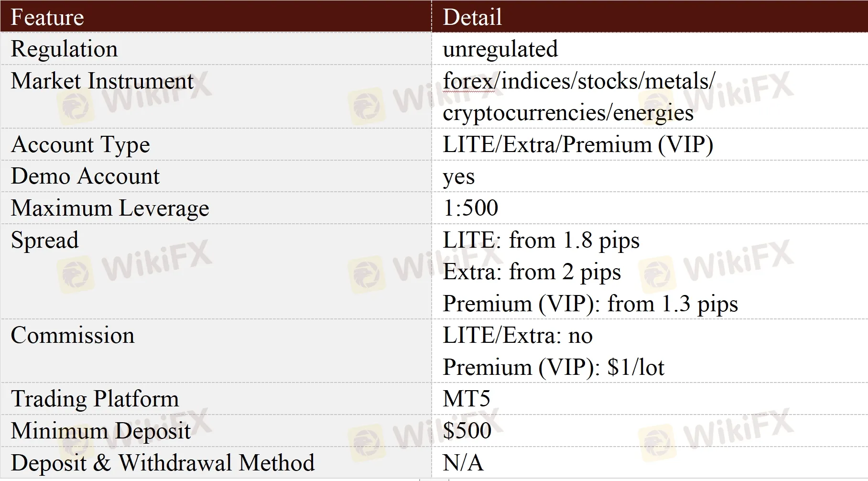
Task: Select the Deposit & Withdrawal Method label
Action: tap(163, 463)
